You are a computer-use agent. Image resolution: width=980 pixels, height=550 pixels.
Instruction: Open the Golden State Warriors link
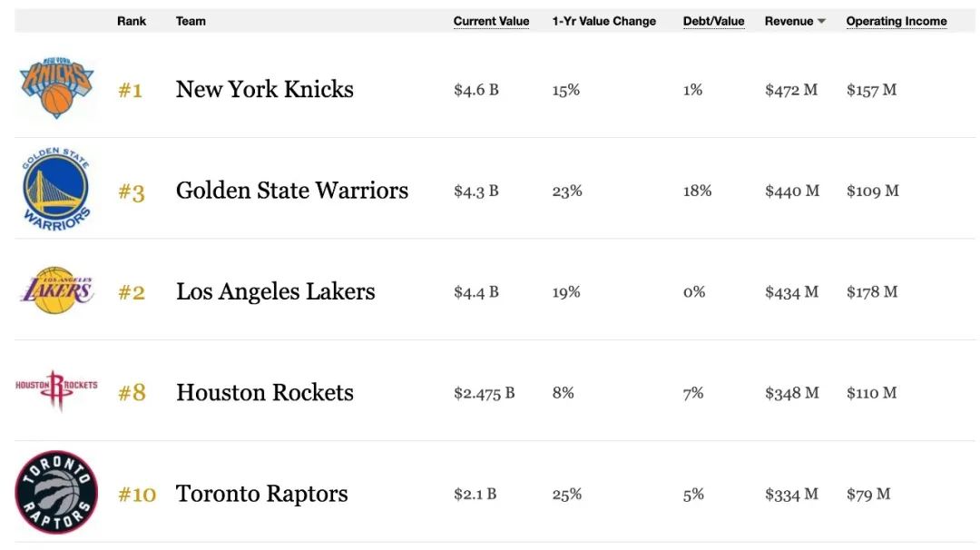pyautogui.click(x=291, y=191)
